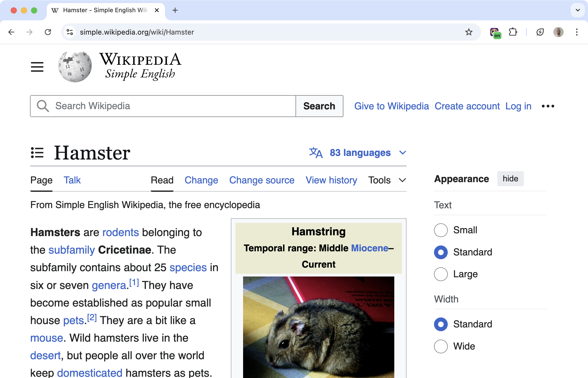Viewport: 588px width, 378px height.
Task: Jump to citation [2]
Action: 92,317
